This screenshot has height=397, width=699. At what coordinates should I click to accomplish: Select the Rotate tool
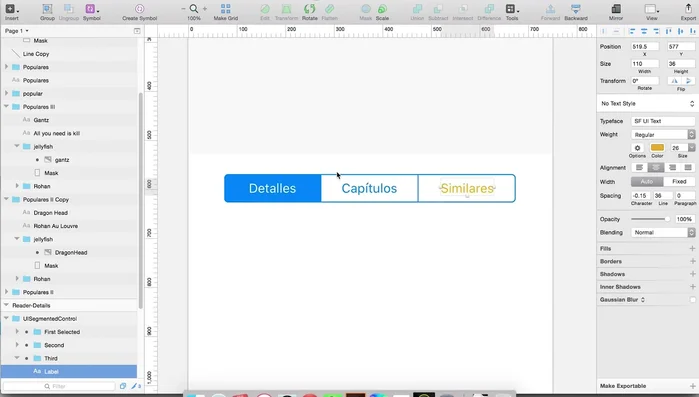click(x=309, y=9)
